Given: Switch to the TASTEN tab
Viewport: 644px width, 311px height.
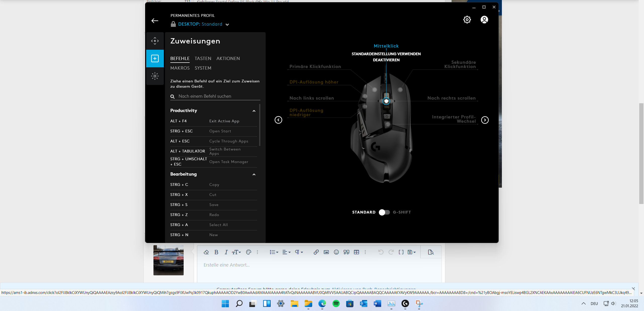Looking at the screenshot, I should [203, 59].
